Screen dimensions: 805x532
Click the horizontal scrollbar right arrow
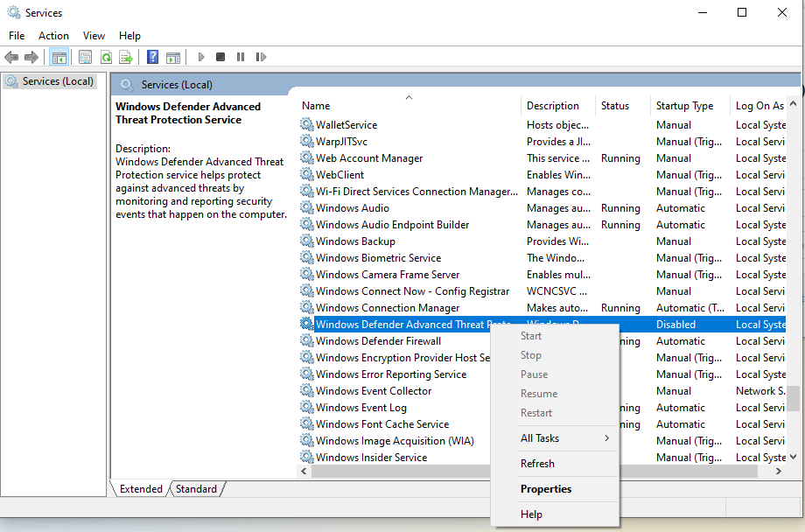779,471
